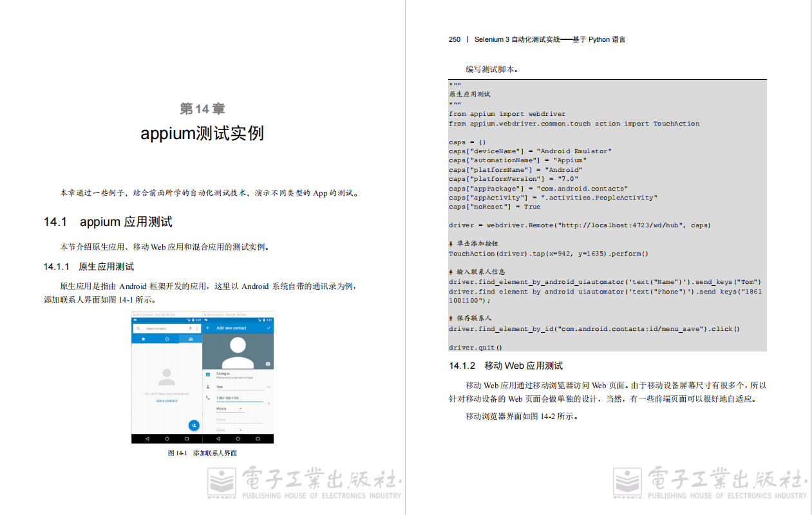Click code line caps = {}
812x515 pixels.
pos(467,142)
